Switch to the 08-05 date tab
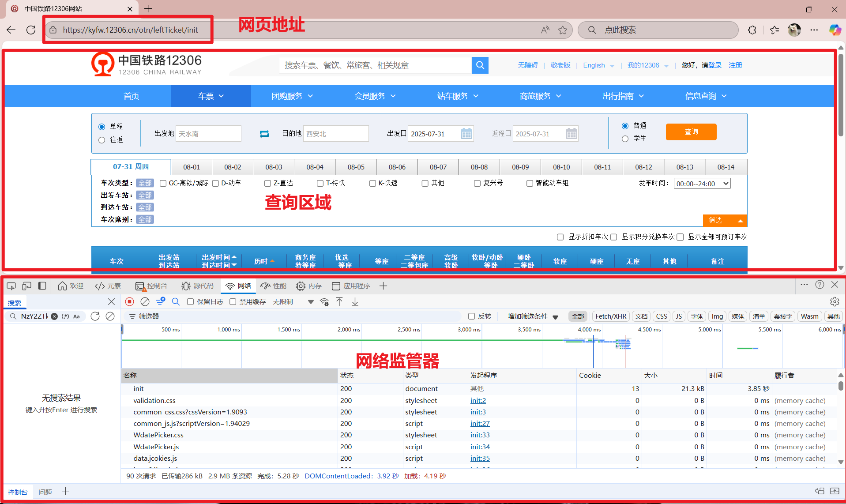This screenshot has width=846, height=504. tap(356, 167)
